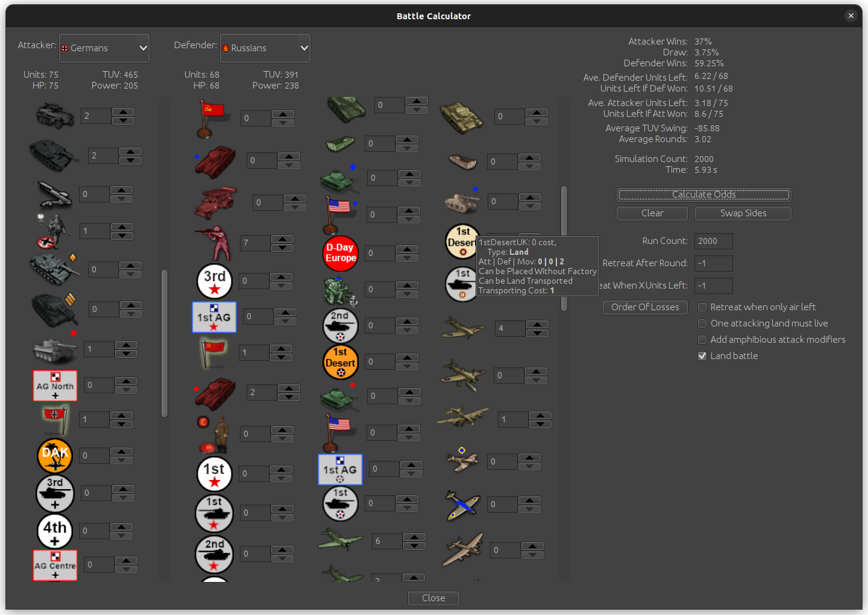Image resolution: width=868 pixels, height=615 pixels.
Task: Enable Retreat when only air left
Action: pos(702,307)
